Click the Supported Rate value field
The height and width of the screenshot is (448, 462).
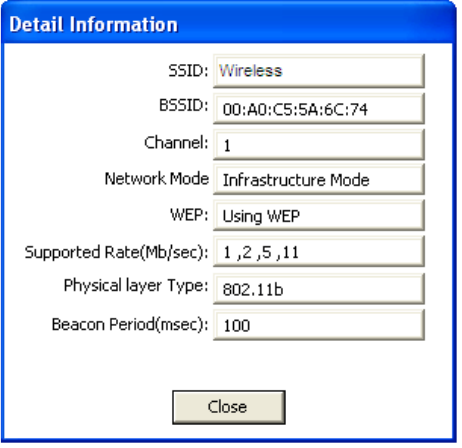319,251
